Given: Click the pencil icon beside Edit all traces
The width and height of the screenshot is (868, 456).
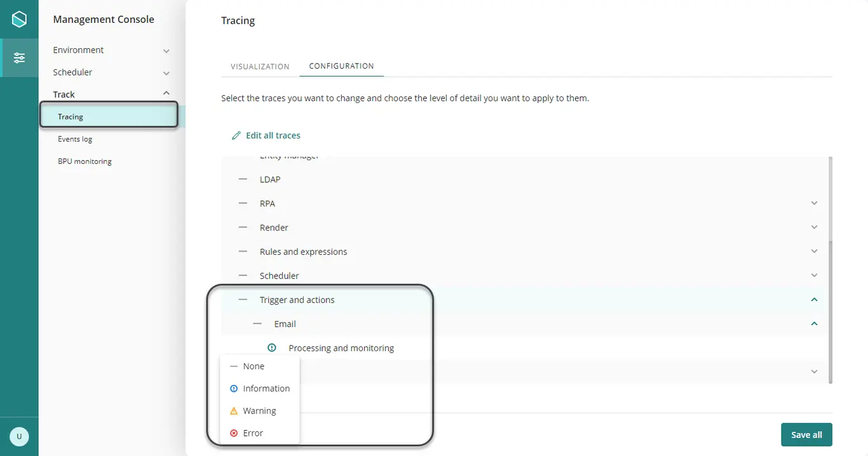Looking at the screenshot, I should (x=236, y=135).
